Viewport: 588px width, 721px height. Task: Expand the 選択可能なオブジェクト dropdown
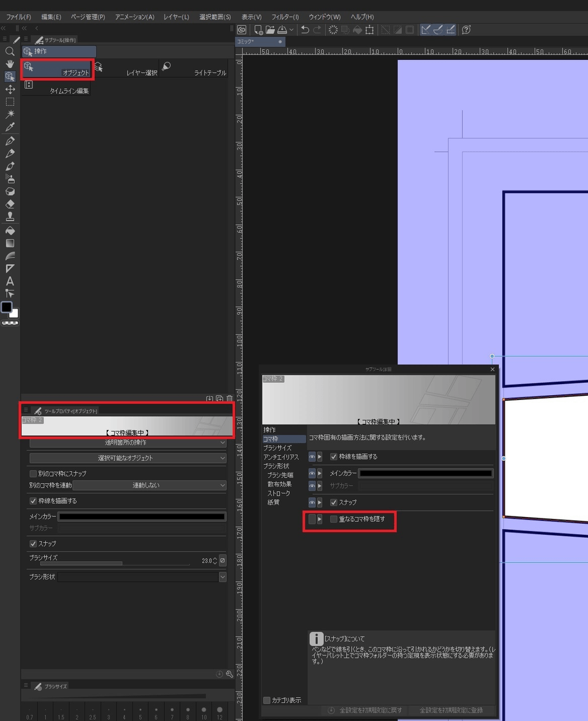[126, 458]
